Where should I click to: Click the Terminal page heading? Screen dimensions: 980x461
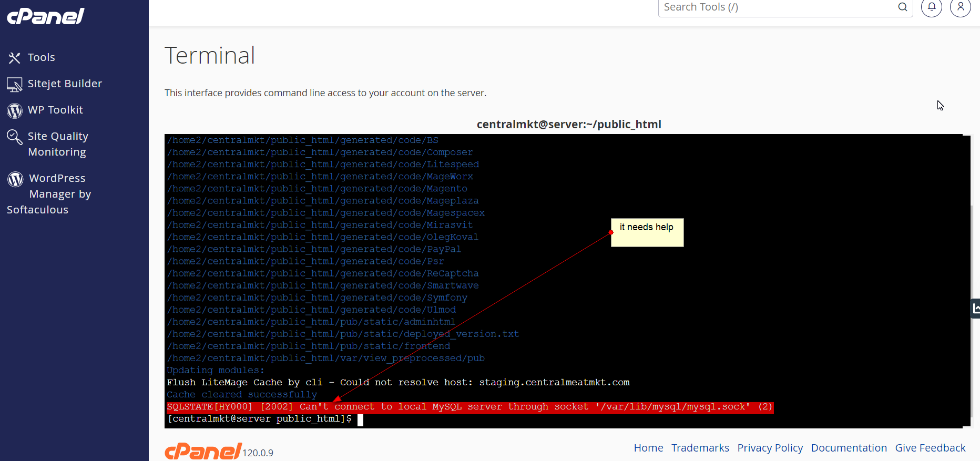[x=210, y=56]
